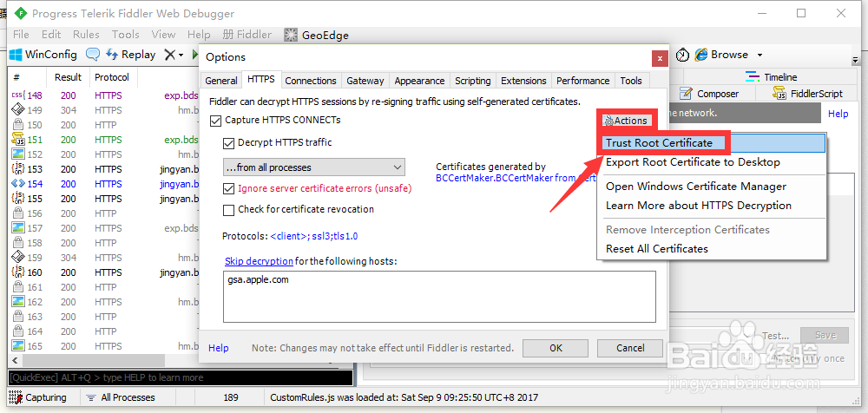This screenshot has width=868, height=413.
Task: Open the Actions dropdown button
Action: pos(625,120)
